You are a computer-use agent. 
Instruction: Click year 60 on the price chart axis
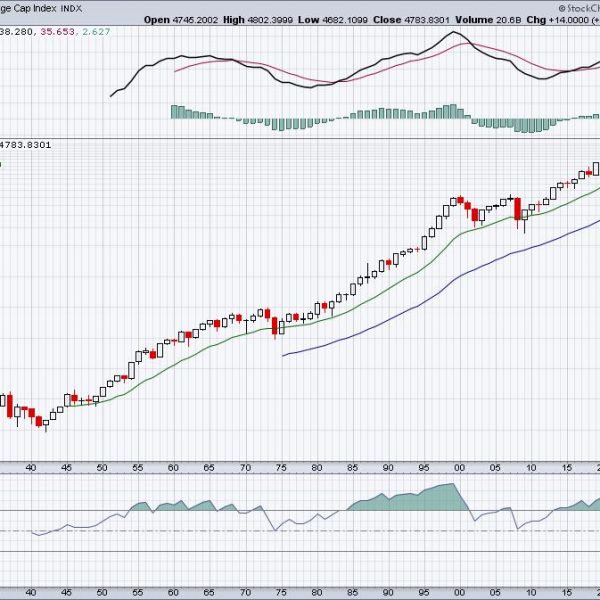[x=173, y=468]
